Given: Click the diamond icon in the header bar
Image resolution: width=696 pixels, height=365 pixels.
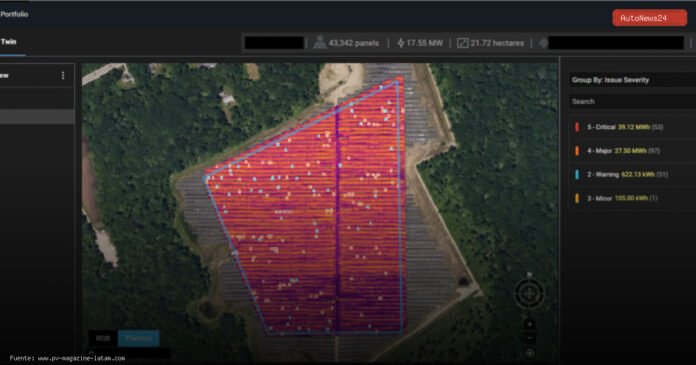Looking at the screenshot, I should (543, 43).
